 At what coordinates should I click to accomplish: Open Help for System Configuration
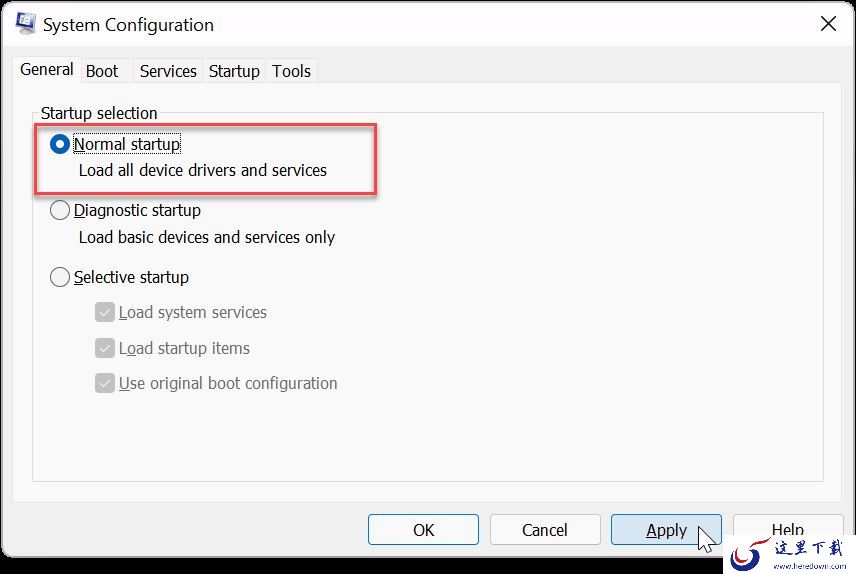788,529
